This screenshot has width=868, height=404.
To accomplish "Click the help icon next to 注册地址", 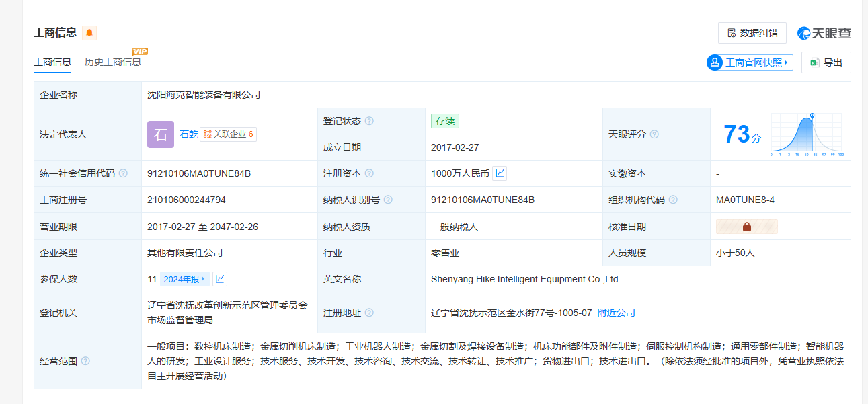I will (369, 313).
